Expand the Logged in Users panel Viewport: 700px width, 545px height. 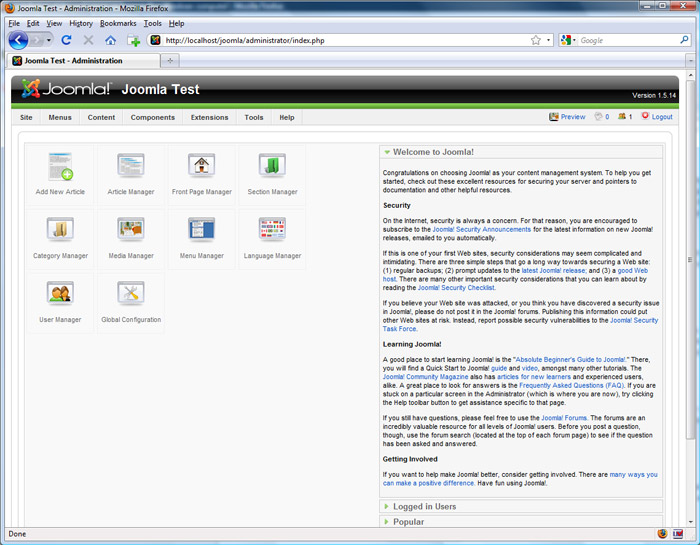tap(424, 507)
